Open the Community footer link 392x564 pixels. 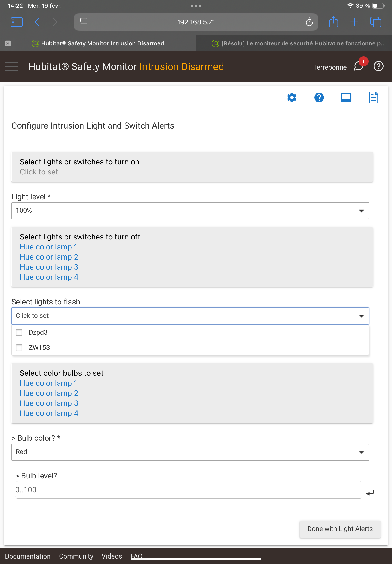pyautogui.click(x=76, y=556)
